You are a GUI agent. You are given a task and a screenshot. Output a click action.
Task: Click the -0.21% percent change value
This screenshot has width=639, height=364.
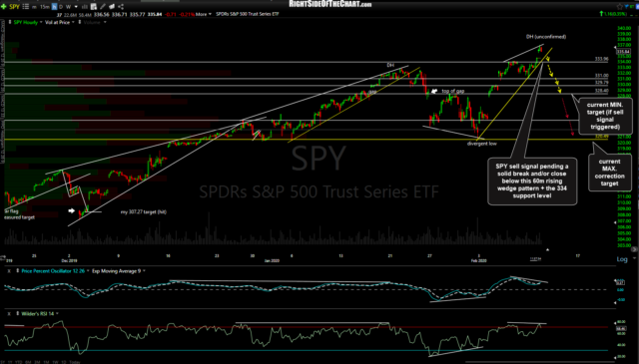point(187,14)
